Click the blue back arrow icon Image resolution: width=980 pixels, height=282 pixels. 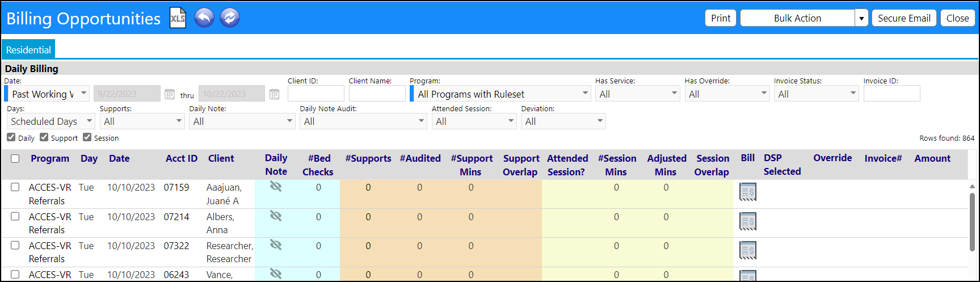(x=204, y=18)
